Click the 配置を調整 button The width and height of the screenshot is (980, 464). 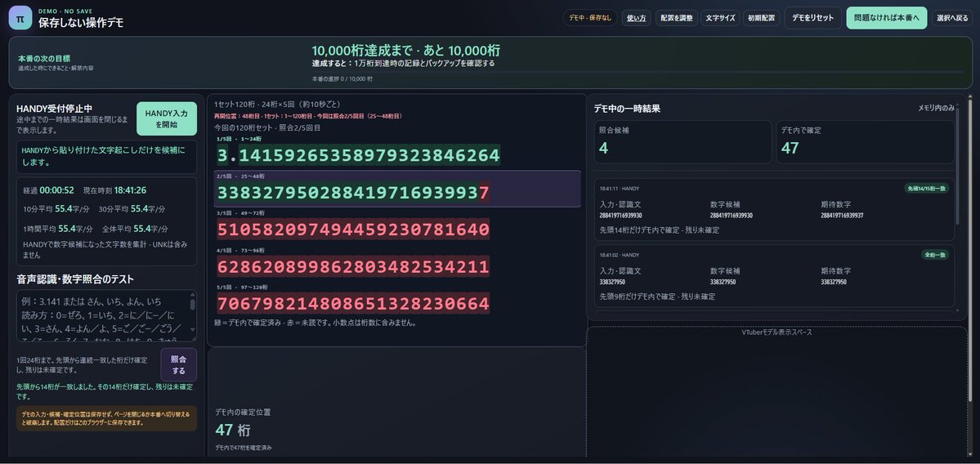676,18
